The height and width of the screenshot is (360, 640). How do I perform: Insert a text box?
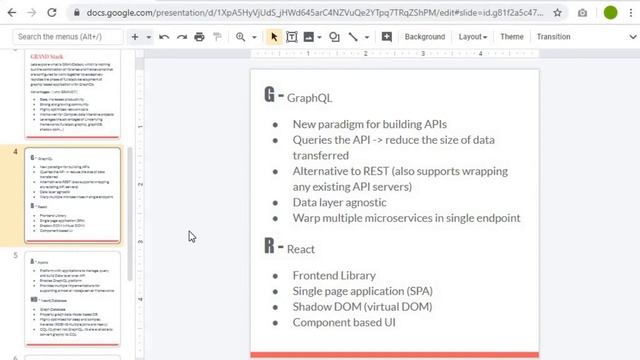click(x=292, y=37)
